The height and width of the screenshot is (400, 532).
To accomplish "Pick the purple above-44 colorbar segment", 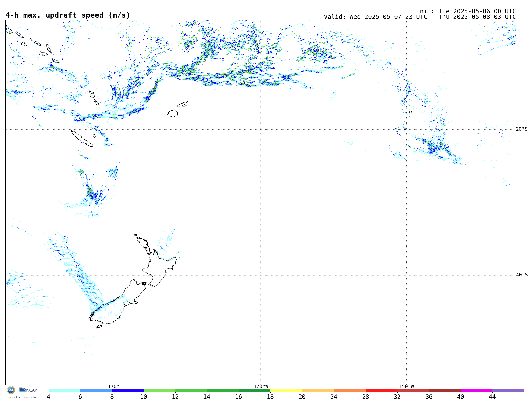I will click(x=508, y=391).
